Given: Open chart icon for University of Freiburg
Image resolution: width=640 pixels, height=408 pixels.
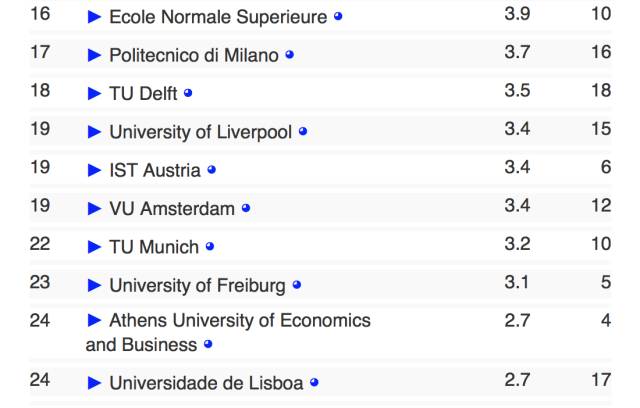Looking at the screenshot, I should point(297,285).
